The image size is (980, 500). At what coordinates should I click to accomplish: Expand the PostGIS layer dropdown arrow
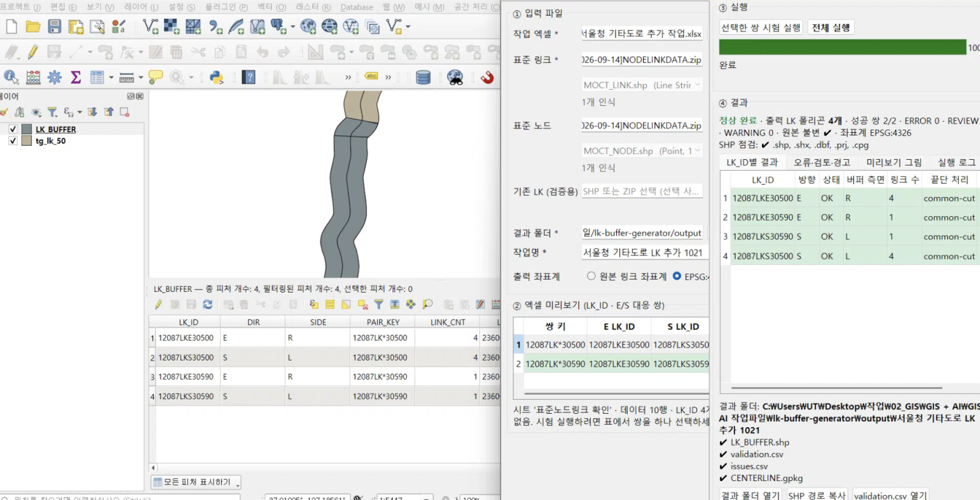click(292, 27)
